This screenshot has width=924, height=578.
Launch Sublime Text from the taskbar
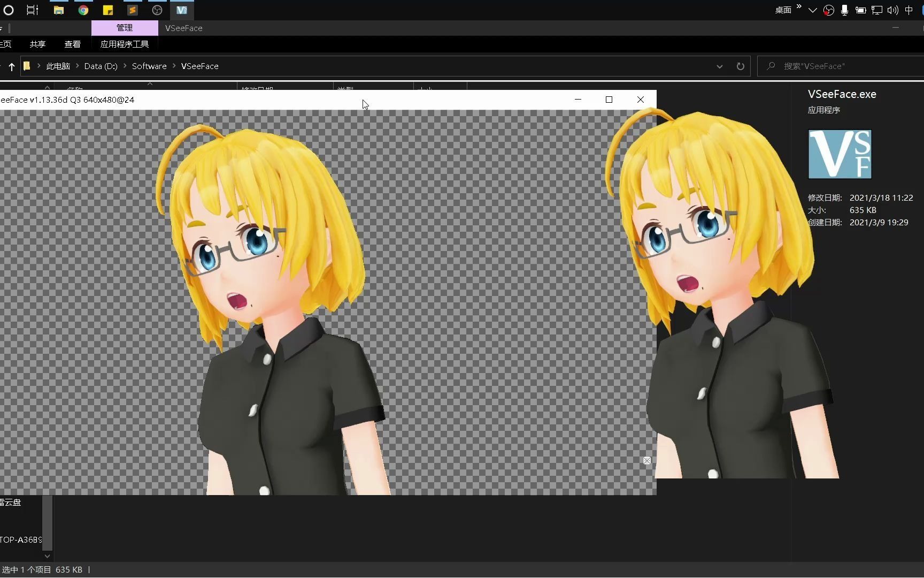133,10
